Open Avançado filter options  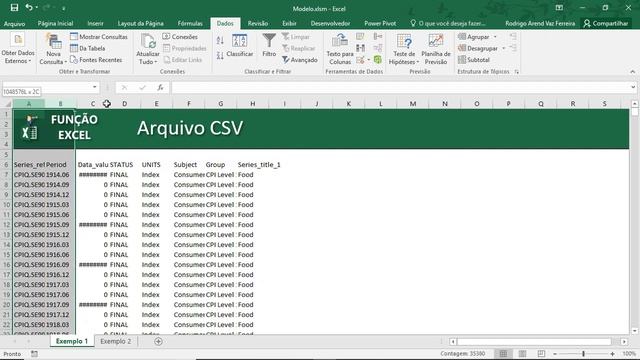pos(300,60)
